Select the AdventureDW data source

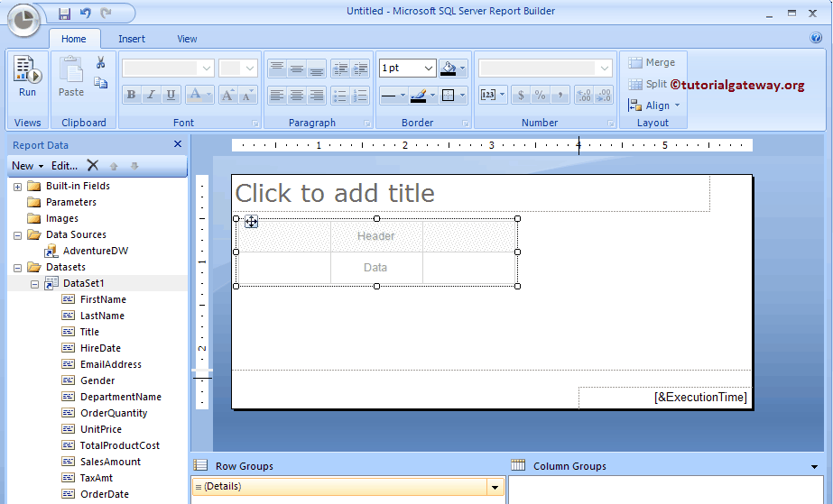[96, 251]
